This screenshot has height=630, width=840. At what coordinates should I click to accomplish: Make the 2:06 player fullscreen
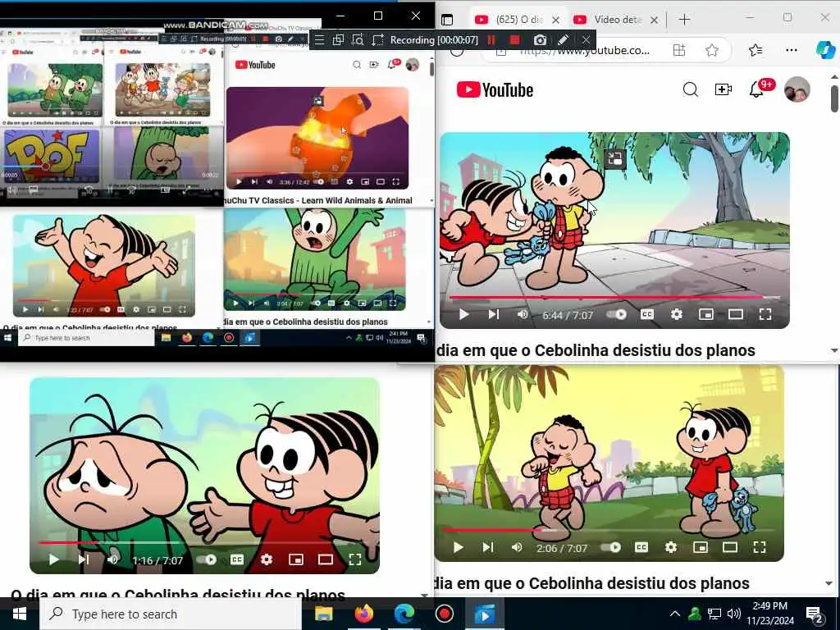(759, 547)
